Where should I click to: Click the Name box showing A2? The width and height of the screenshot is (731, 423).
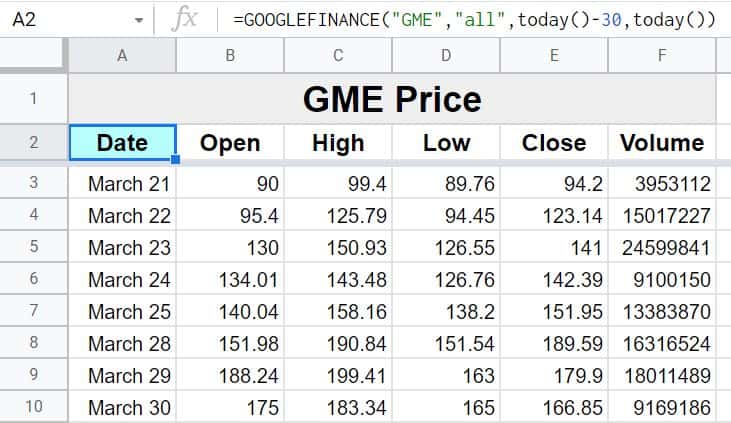[60, 20]
